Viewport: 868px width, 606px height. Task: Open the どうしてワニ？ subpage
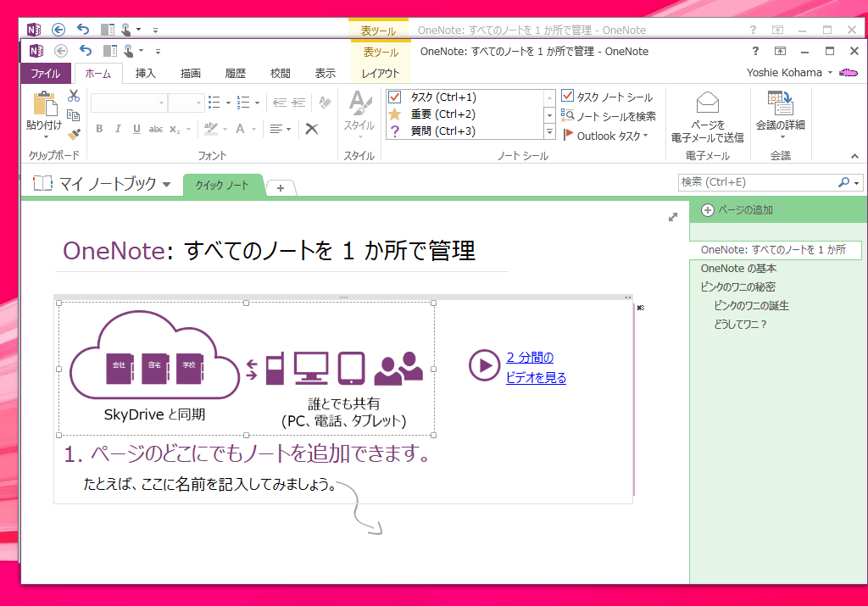click(x=741, y=325)
